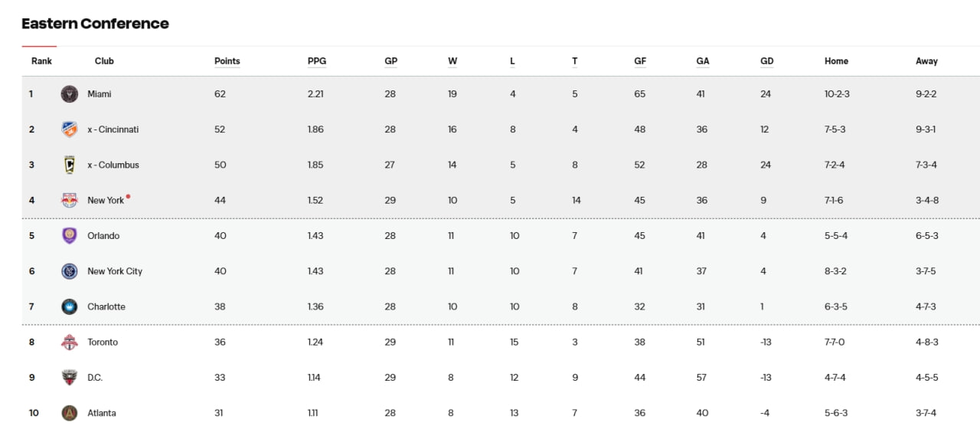980x429 pixels.
Task: Click the Atlanta United crest
Action: [70, 413]
